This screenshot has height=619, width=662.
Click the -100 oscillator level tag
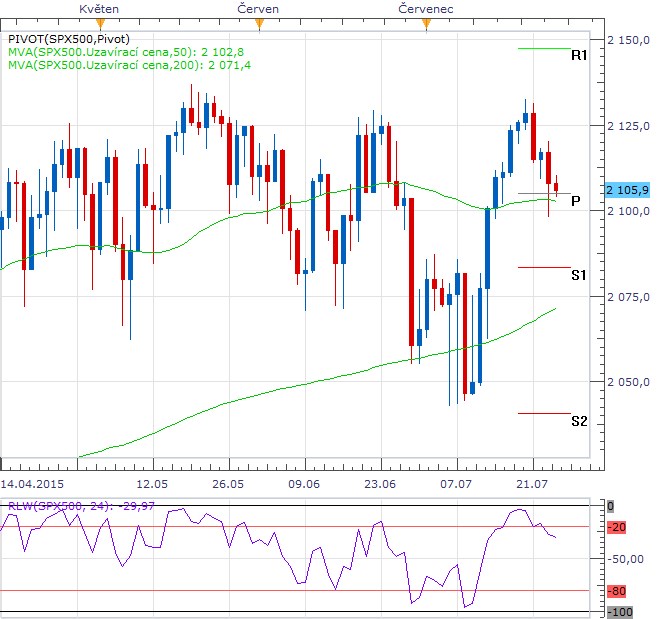(x=620, y=612)
